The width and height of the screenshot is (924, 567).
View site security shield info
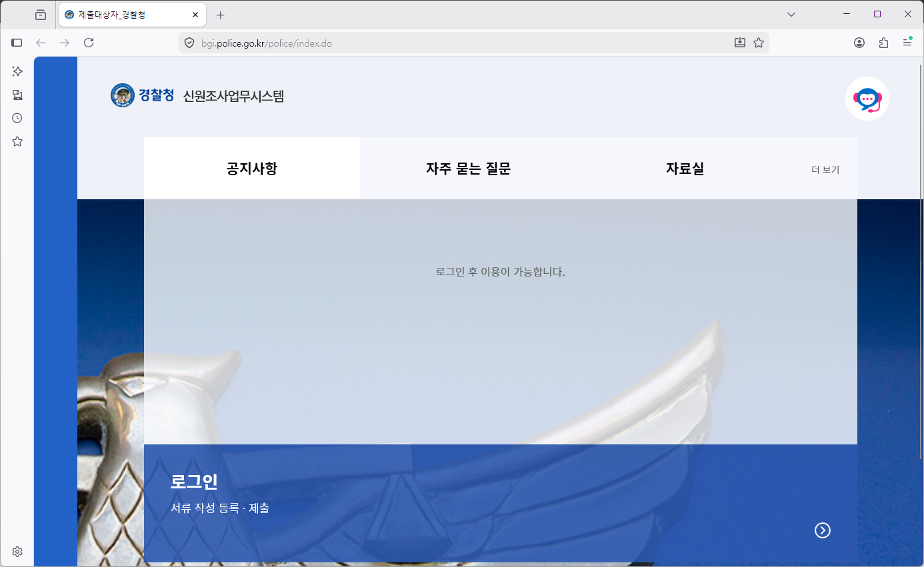(189, 43)
